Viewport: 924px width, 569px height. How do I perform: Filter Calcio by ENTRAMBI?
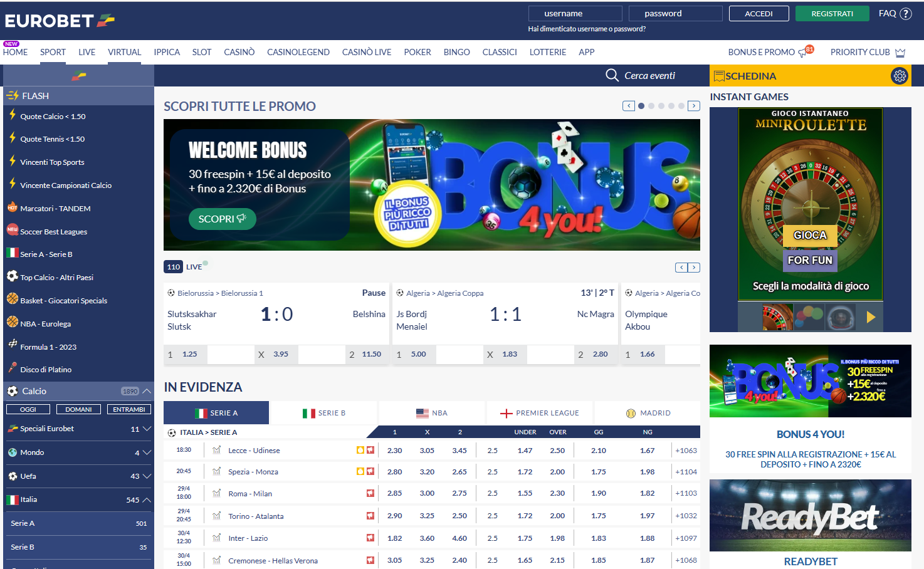[129, 409]
